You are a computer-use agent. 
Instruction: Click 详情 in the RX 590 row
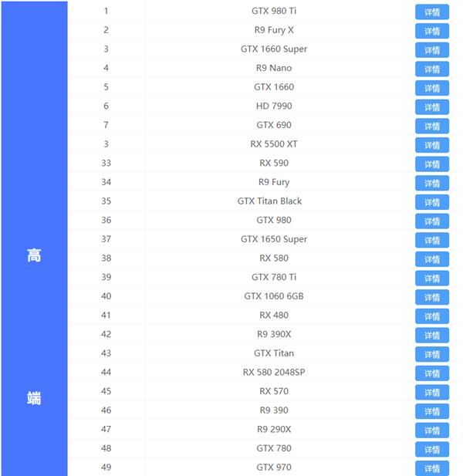[x=431, y=164]
